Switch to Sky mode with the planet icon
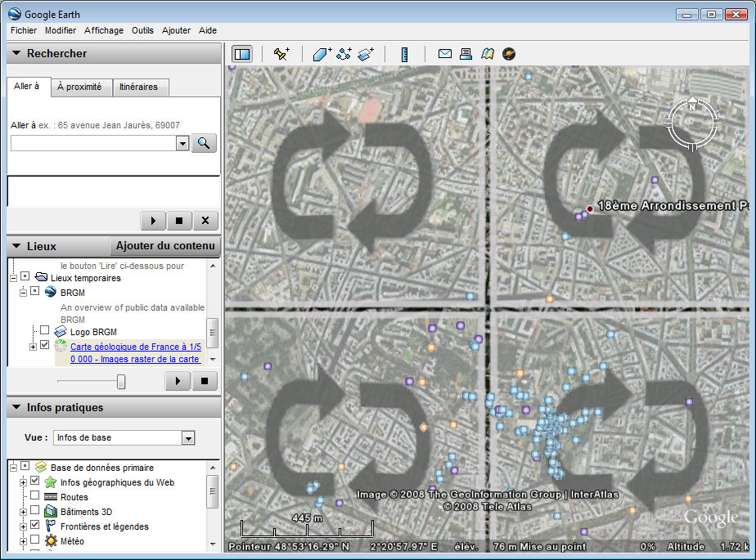 [509, 53]
